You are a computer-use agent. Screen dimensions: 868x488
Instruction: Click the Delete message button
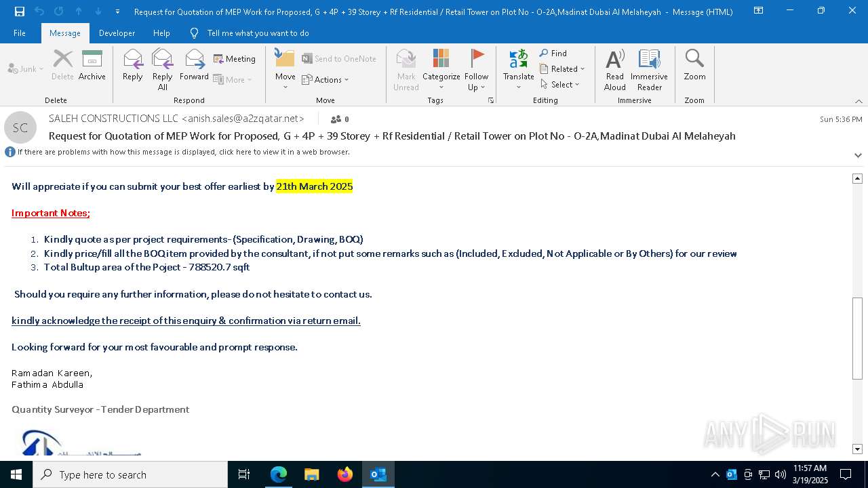tap(62, 65)
